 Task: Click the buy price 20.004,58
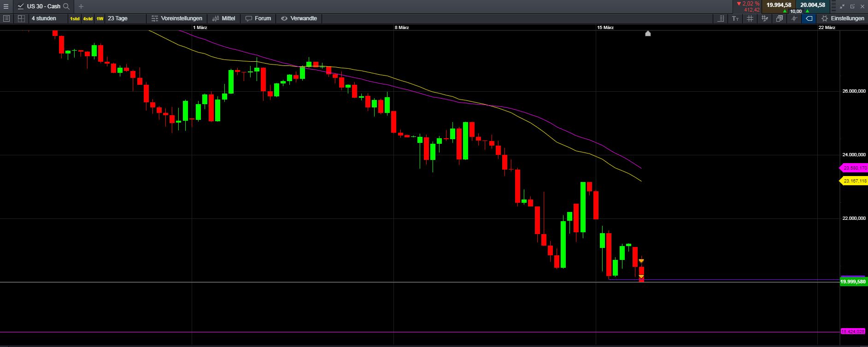pyautogui.click(x=813, y=5)
